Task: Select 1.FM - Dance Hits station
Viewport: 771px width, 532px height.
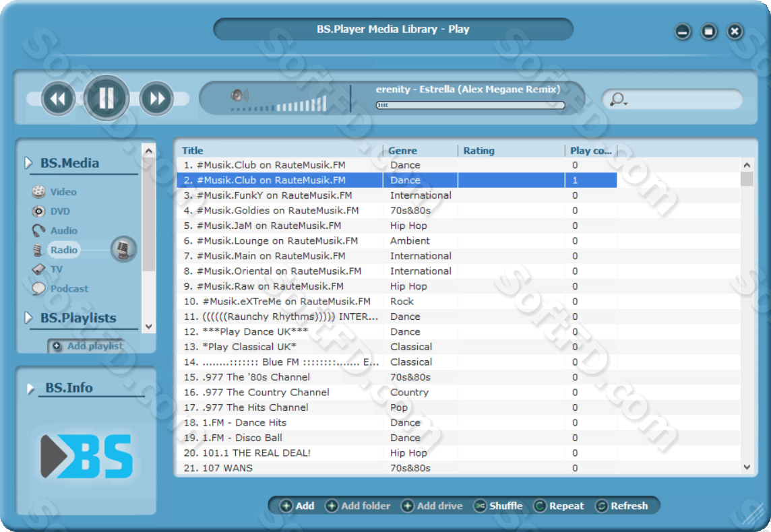Action: pos(397,422)
